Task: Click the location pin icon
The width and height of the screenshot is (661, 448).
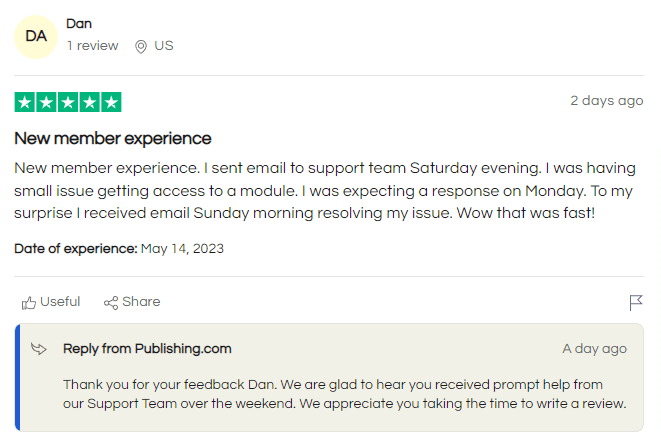Action: 141,46
